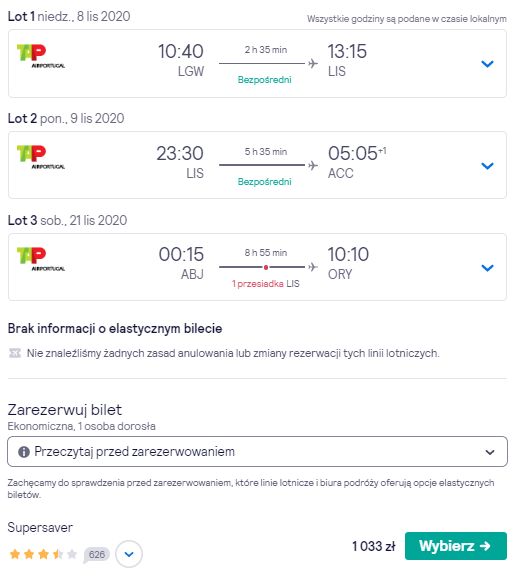Click the red layover dot on ABJ–ORY flight
Screen dimensions: 512x569
click(x=266, y=267)
